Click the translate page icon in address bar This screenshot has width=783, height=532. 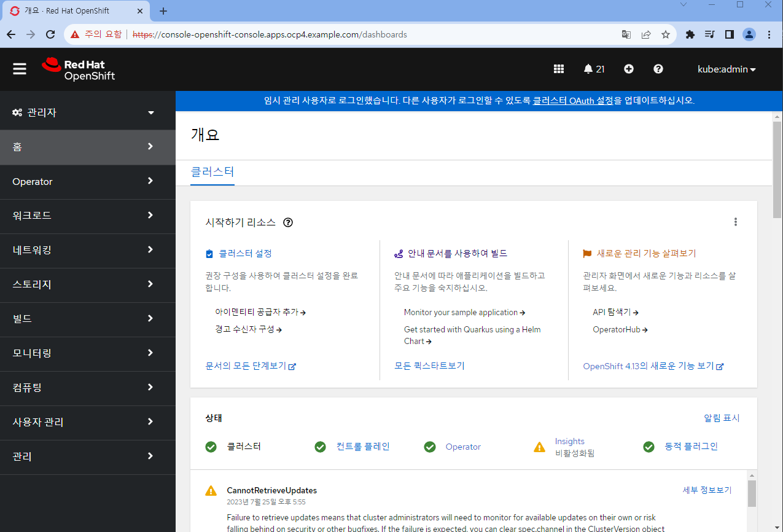626,34
